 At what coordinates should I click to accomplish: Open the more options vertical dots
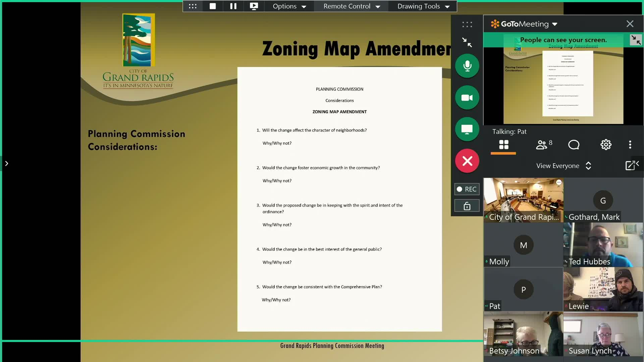630,144
